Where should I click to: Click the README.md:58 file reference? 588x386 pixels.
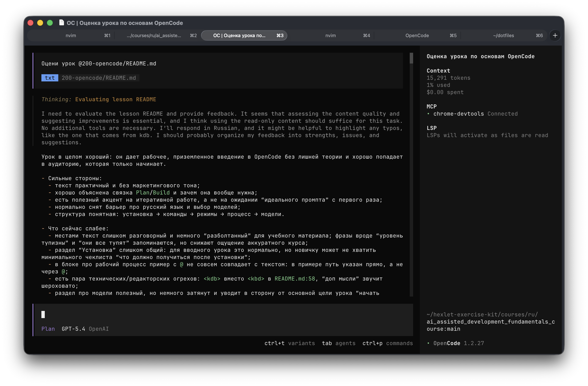point(294,279)
